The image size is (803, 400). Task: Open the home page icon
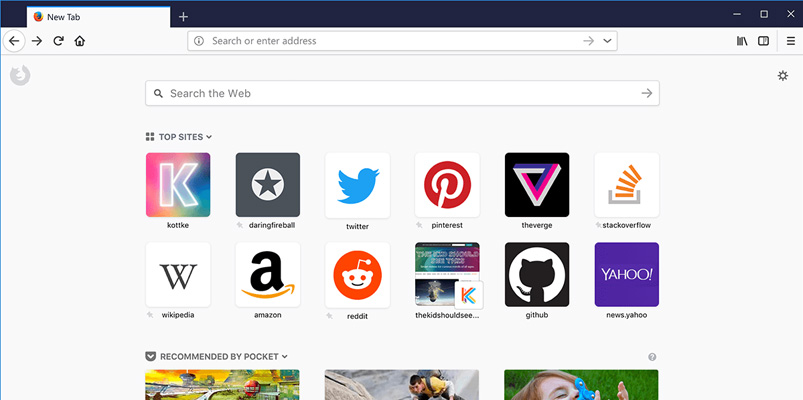pos(79,41)
